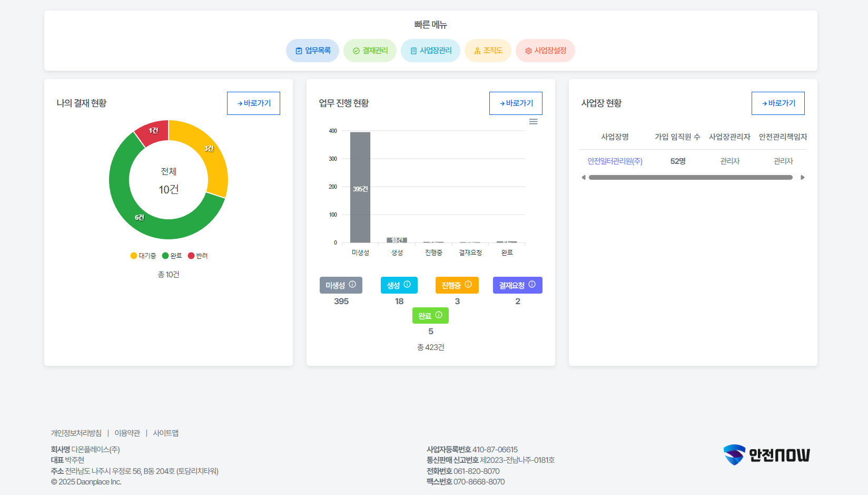Click 바로가기 in 나의 결재 현황 panel
This screenshot has height=495, width=868.
254,103
